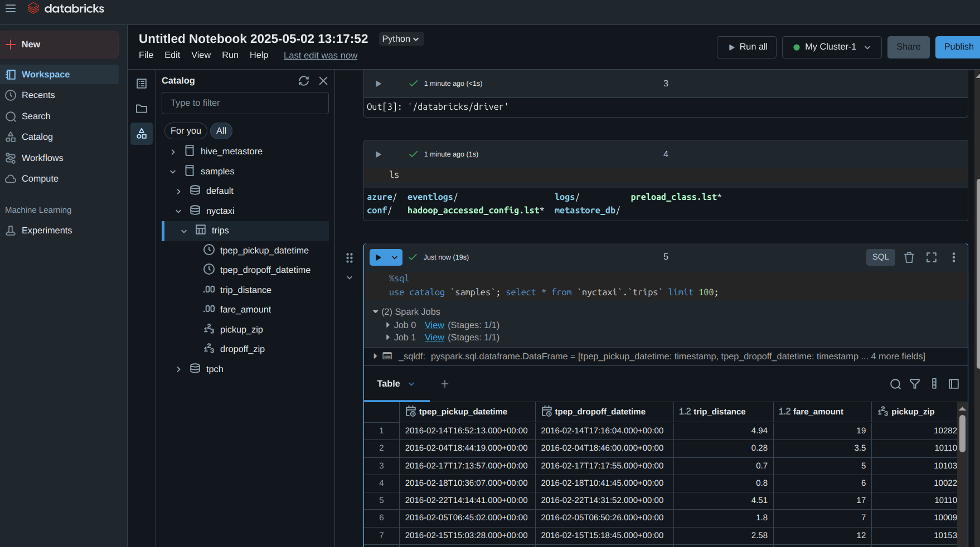Close the Catalog panel
The width and height of the screenshot is (980, 547).
click(x=323, y=81)
